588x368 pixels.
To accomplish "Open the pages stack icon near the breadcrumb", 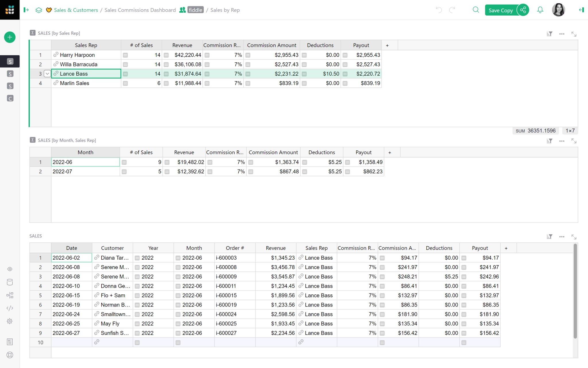I will pos(39,9).
